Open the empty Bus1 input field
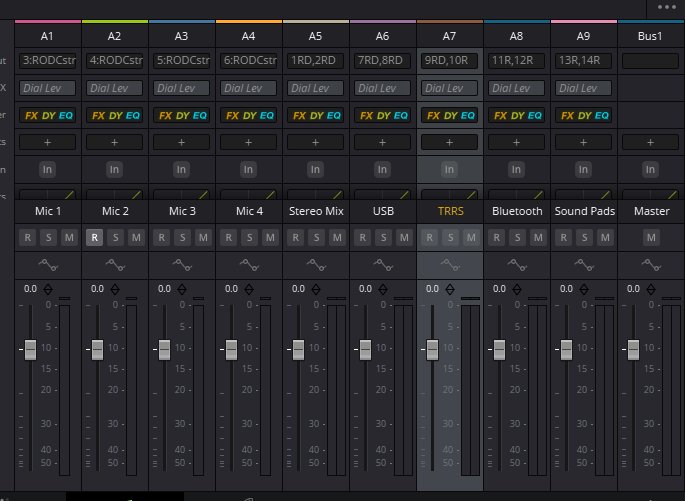685x501 pixels. pyautogui.click(x=650, y=61)
